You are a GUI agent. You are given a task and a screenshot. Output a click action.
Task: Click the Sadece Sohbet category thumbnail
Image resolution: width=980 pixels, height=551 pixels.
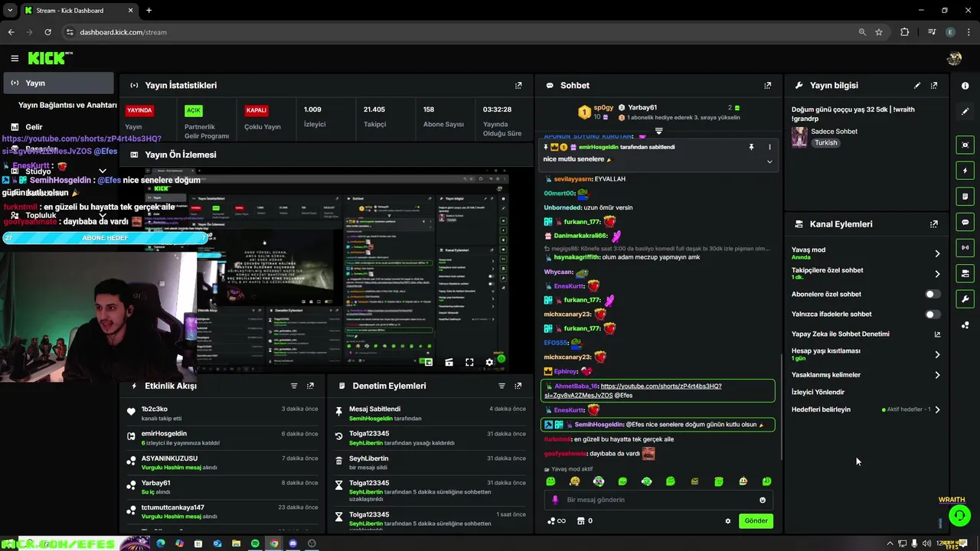pos(799,137)
